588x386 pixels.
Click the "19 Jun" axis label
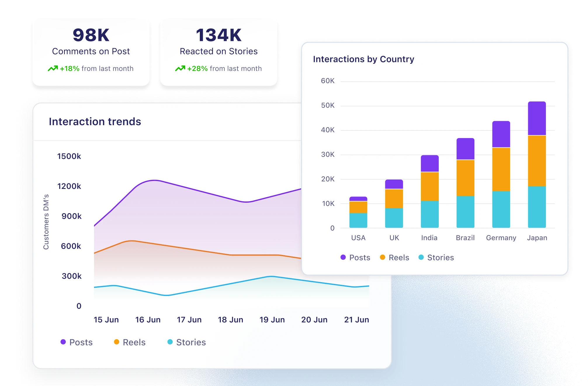[x=272, y=320]
